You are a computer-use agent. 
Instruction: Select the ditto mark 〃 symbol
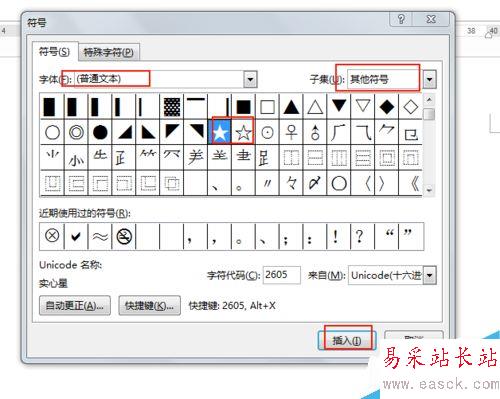(x=267, y=183)
